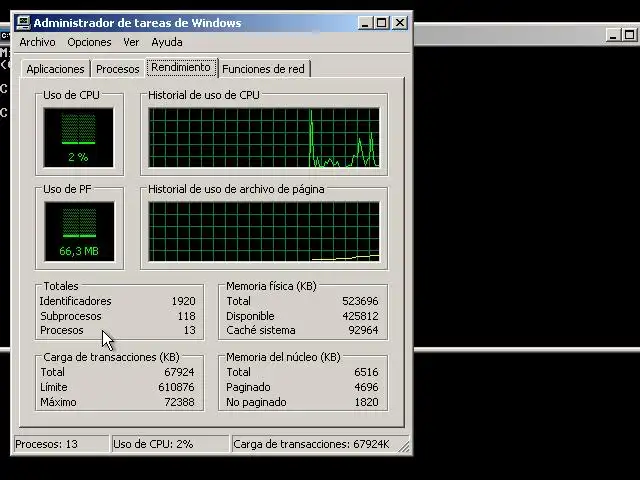
Task: Click the Caché sistema label
Action: pos(261,330)
